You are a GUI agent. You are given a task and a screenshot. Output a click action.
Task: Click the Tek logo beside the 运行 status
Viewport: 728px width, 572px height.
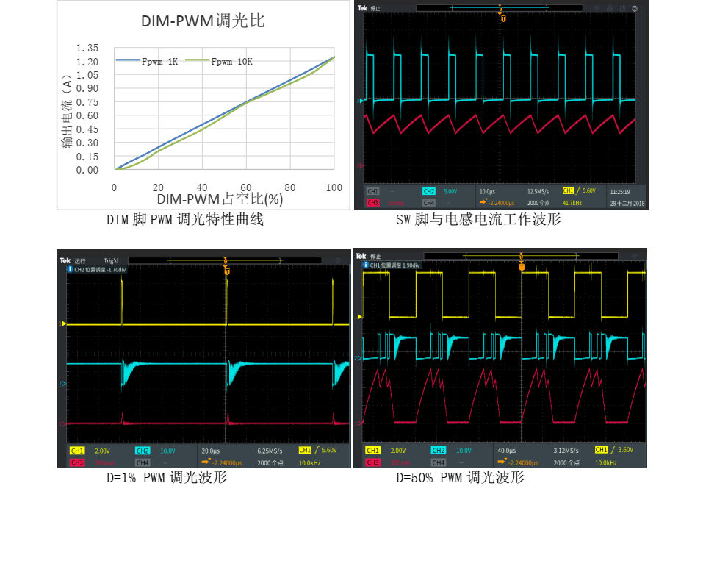65,260
